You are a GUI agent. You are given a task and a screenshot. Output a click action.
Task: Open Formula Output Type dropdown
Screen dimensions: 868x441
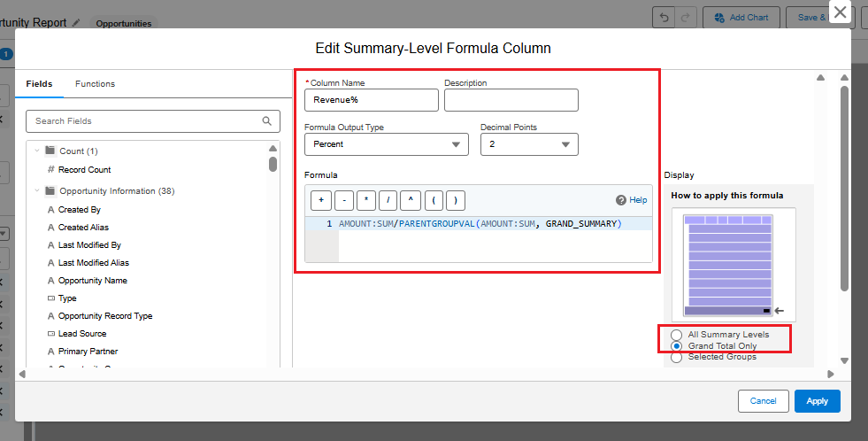[x=386, y=144]
